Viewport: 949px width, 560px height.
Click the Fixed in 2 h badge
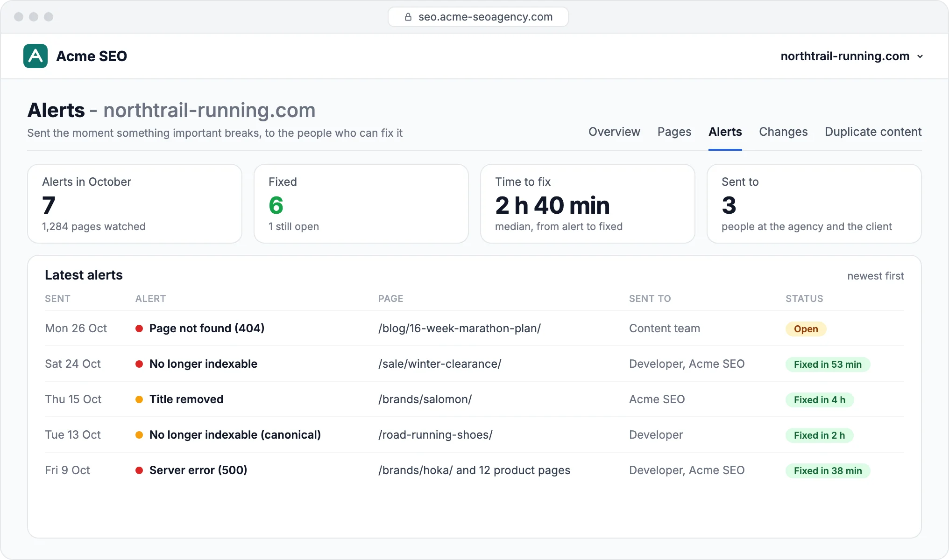pos(820,435)
